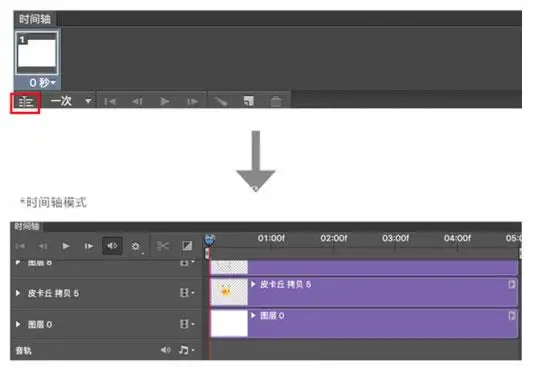Open motion options at 皮卡丘 拷贝 5 clip end
Image resolution: width=539 pixels, height=378 pixels.
[512, 284]
